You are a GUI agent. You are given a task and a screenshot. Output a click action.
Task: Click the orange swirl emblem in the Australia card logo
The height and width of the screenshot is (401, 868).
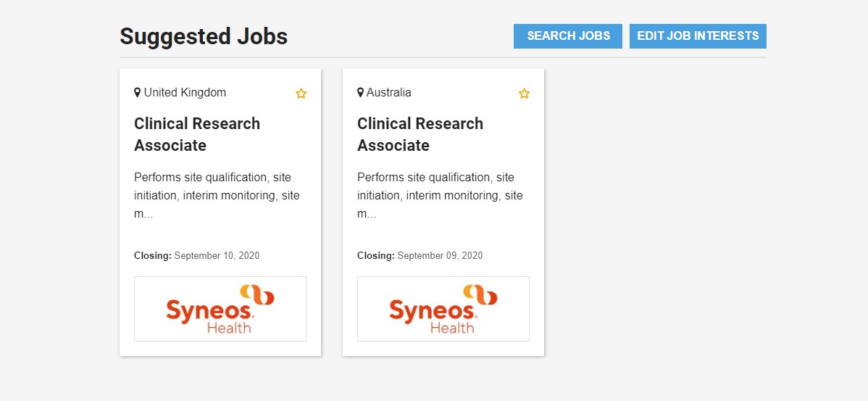pyautogui.click(x=480, y=294)
